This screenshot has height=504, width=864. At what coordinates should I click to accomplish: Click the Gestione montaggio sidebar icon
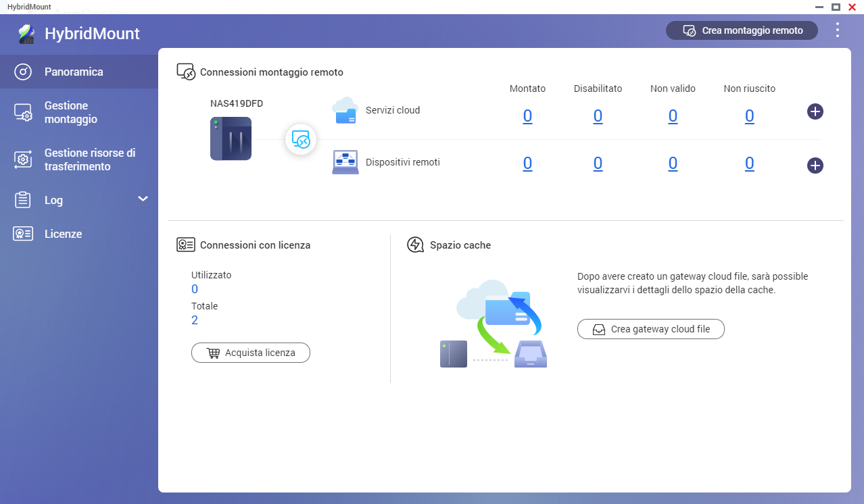[x=23, y=113]
